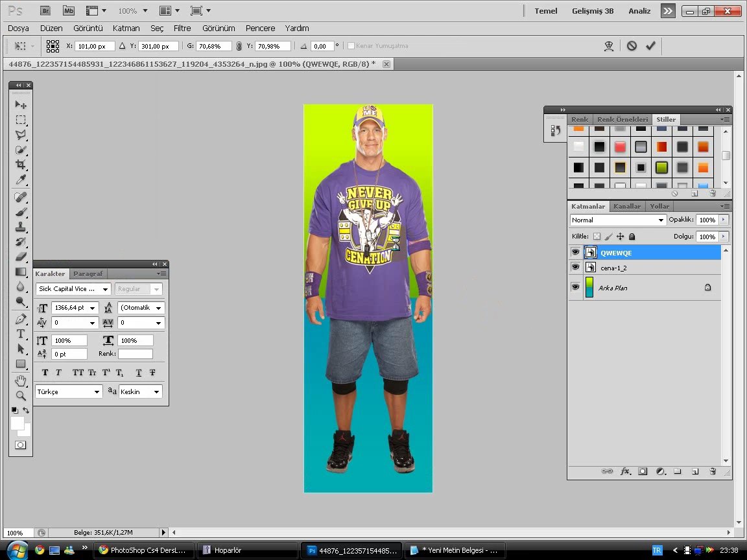Click the Renk text color swatch
The height and width of the screenshot is (560, 747).
point(136,354)
